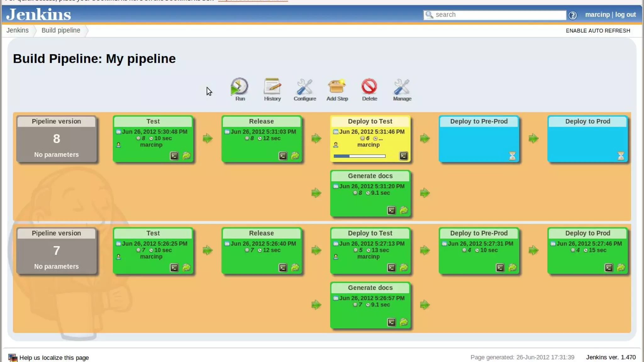Open console icon on Test build 7
Viewport: 644px width, 362px height.
(174, 268)
